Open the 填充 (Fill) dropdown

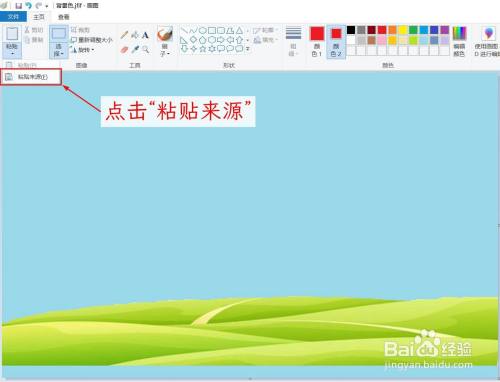[x=265, y=40]
